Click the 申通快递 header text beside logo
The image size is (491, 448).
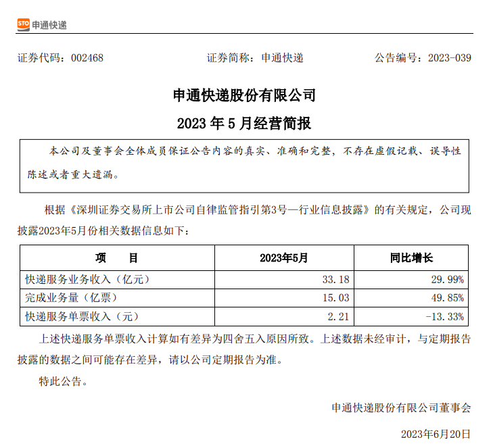click(x=49, y=25)
